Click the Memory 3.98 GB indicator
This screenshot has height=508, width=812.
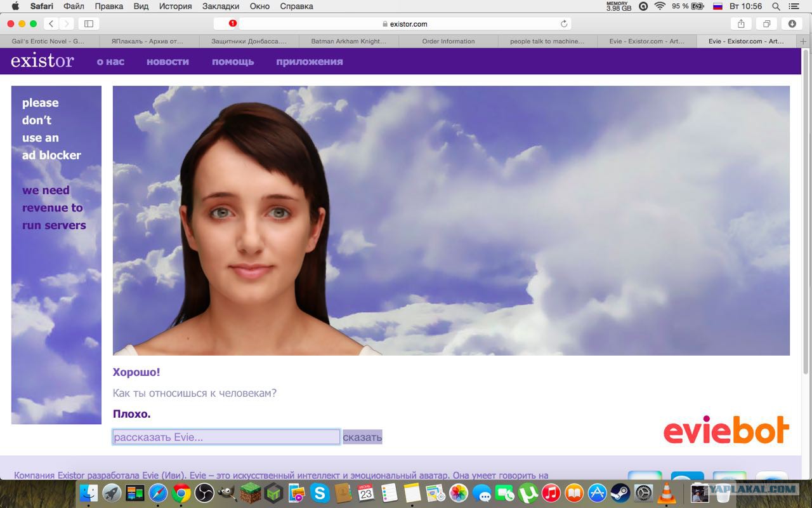[619, 6]
